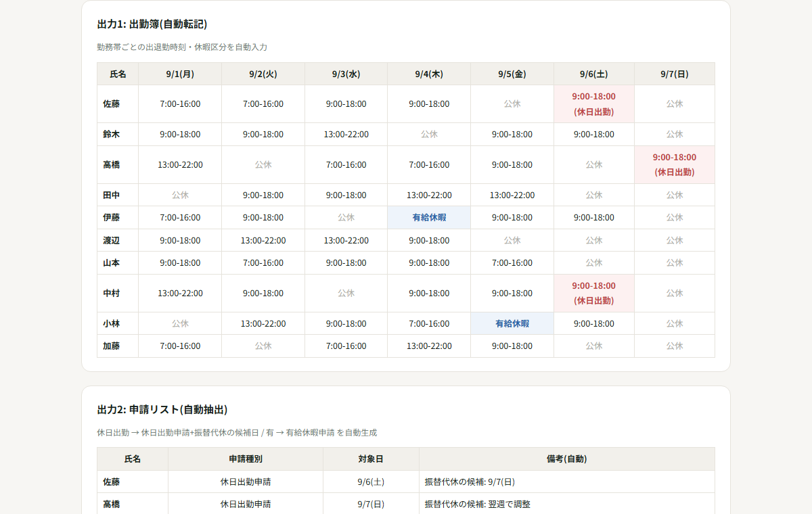Select the 9/3(水) column header

coord(346,74)
